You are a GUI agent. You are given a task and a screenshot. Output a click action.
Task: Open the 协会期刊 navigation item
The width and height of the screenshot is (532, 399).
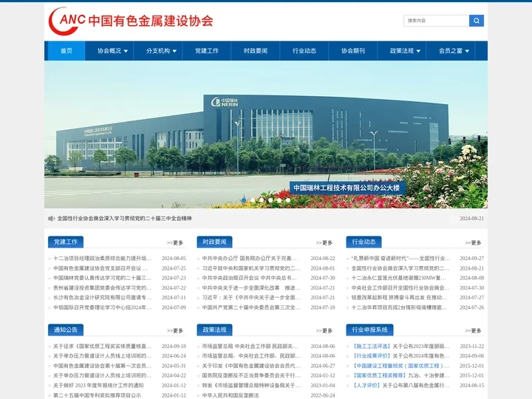point(353,51)
